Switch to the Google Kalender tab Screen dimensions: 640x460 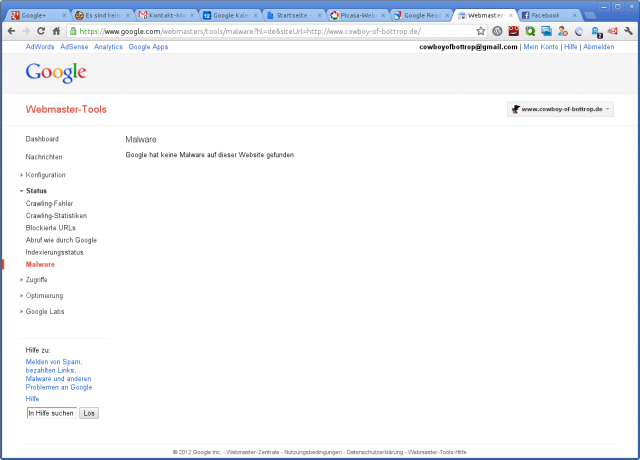(x=226, y=16)
